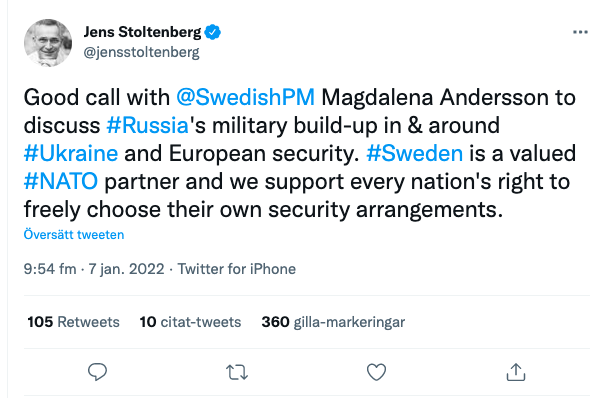Open the #Ukraine hashtag
This screenshot has width=603, height=398.
coord(71,153)
